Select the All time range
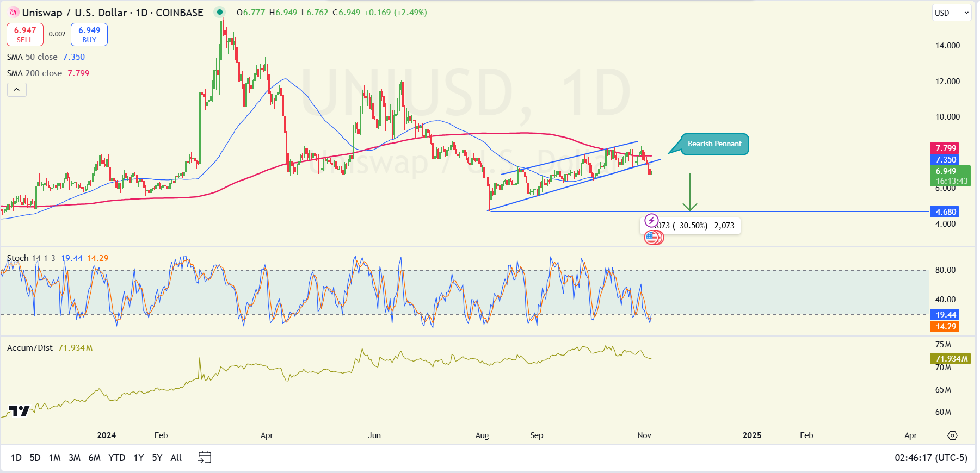 pos(176,458)
